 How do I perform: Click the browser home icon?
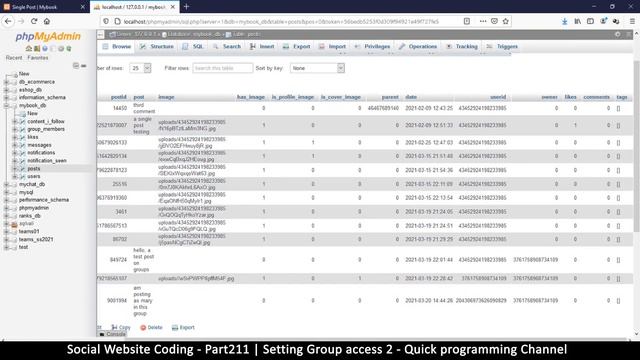[47, 21]
